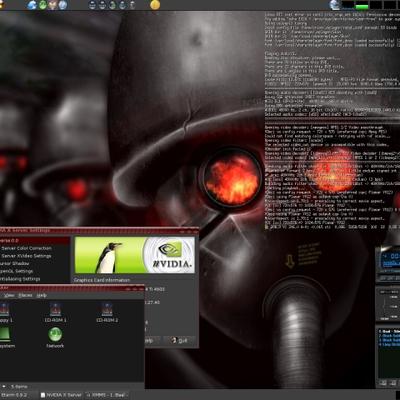
Task: Focus the Eterm terminal output window
Action: click(332, 120)
